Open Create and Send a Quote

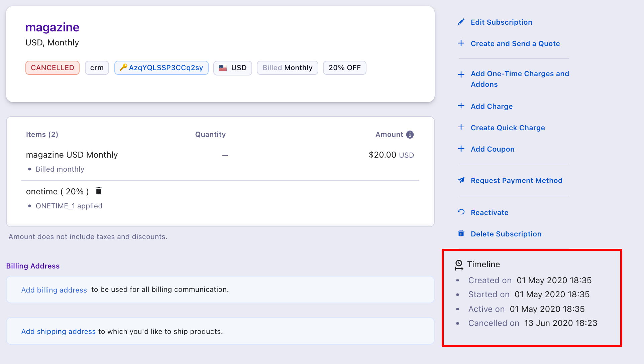pos(515,44)
